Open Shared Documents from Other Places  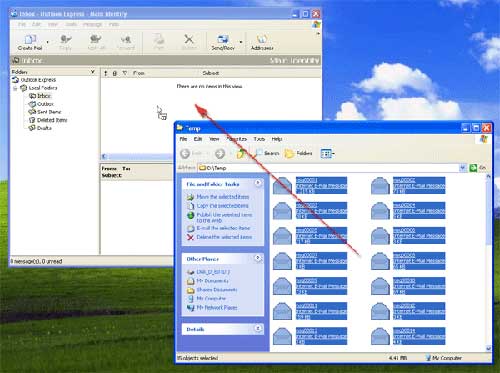point(217,290)
